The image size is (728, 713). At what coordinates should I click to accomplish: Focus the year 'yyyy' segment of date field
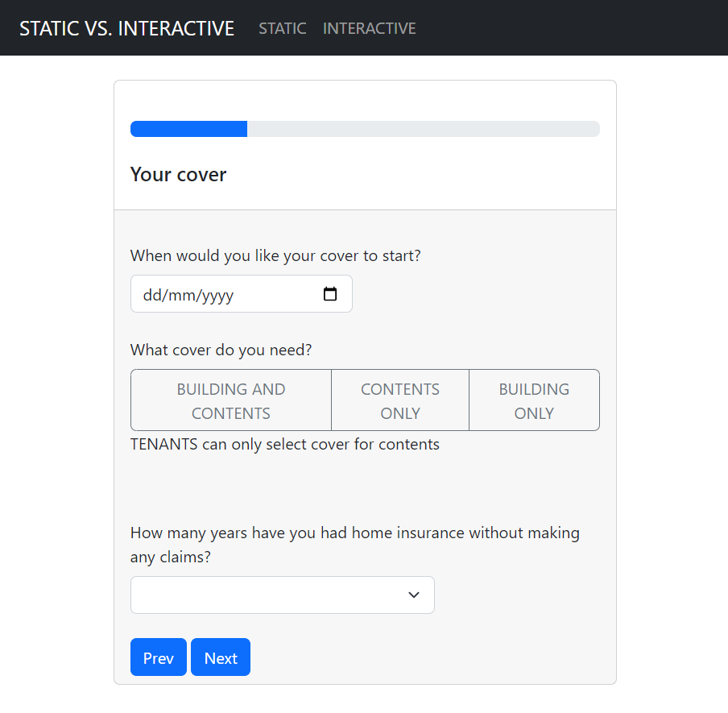point(217,295)
